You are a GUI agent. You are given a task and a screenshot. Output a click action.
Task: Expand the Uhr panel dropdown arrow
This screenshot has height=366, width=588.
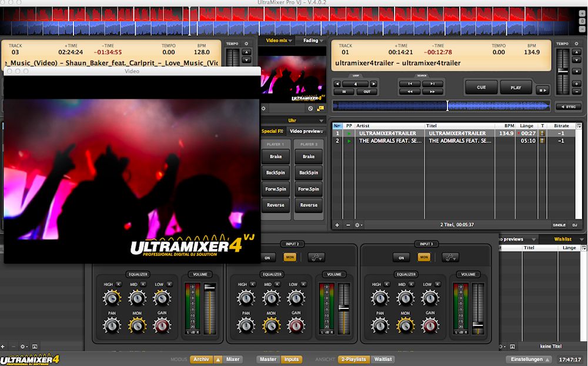[x=321, y=121]
